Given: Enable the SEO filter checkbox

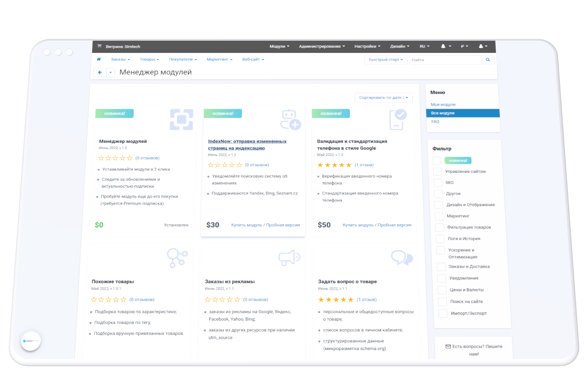Looking at the screenshot, I should click(438, 183).
